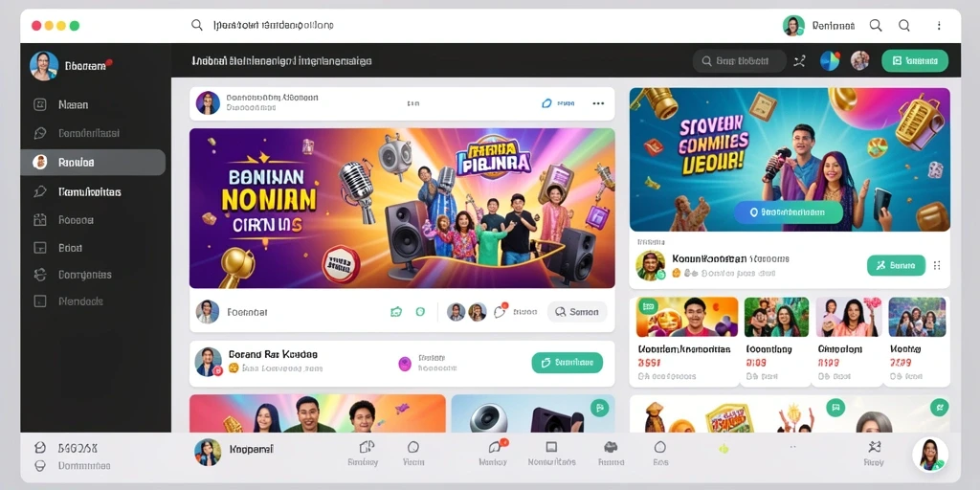Image resolution: width=980 pixels, height=490 pixels.
Task: Open the grid dots menu beside the follow button
Action: point(937,265)
